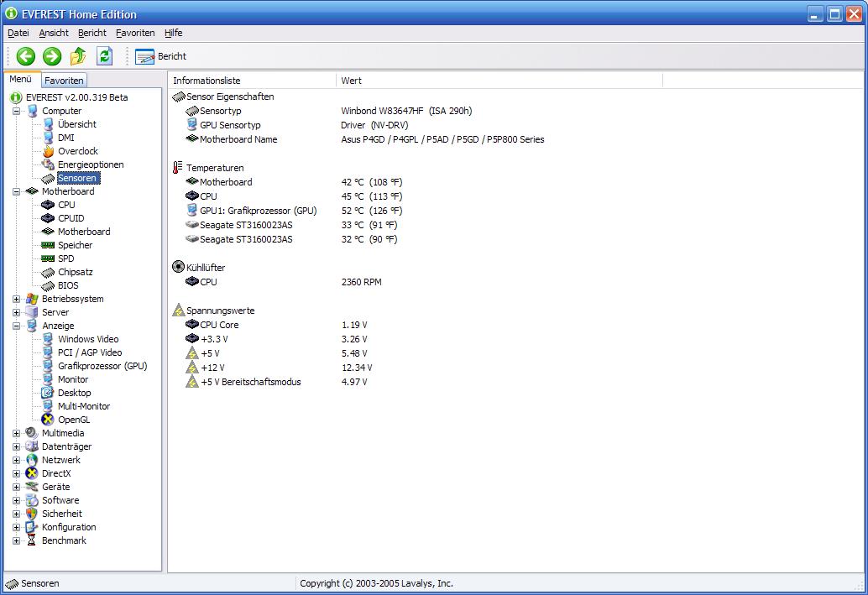Select PCI / AGP Video in the tree

[90, 352]
